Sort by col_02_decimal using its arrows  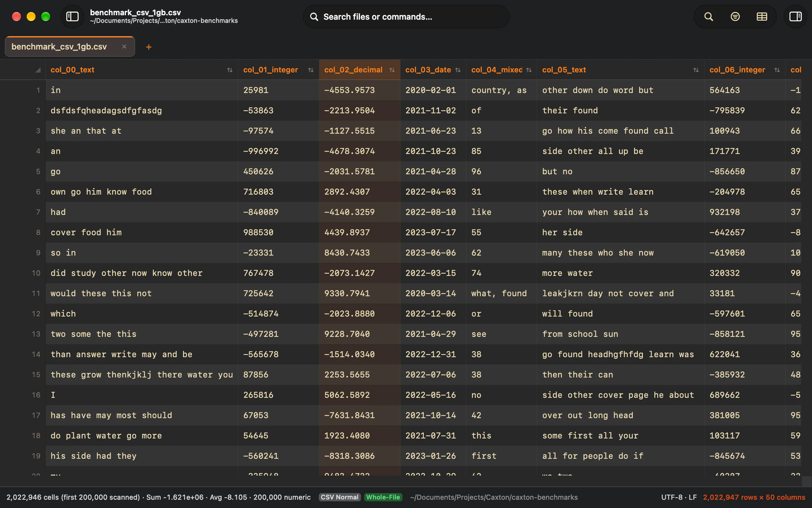click(x=392, y=70)
